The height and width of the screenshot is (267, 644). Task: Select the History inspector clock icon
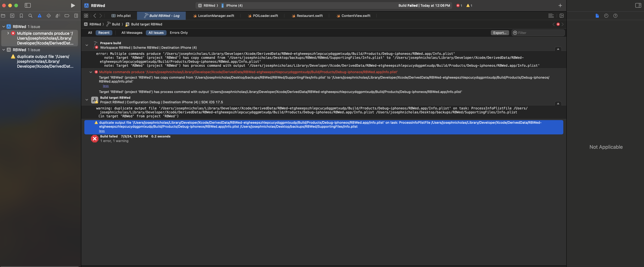[606, 16]
